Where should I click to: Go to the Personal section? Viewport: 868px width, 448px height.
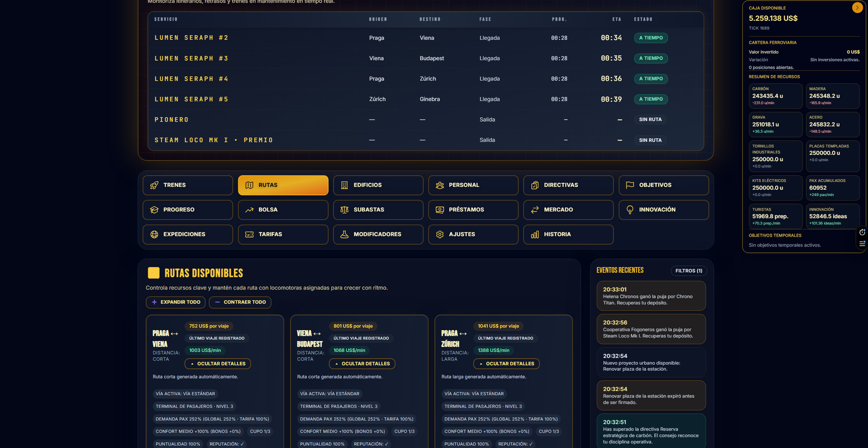[x=473, y=185]
